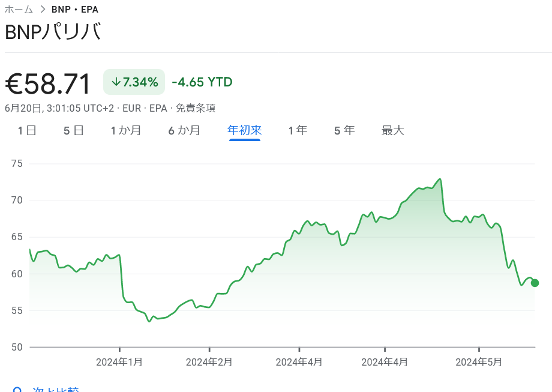Click the 2024年1月 axis label
The width and height of the screenshot is (552, 392).
pos(119,362)
